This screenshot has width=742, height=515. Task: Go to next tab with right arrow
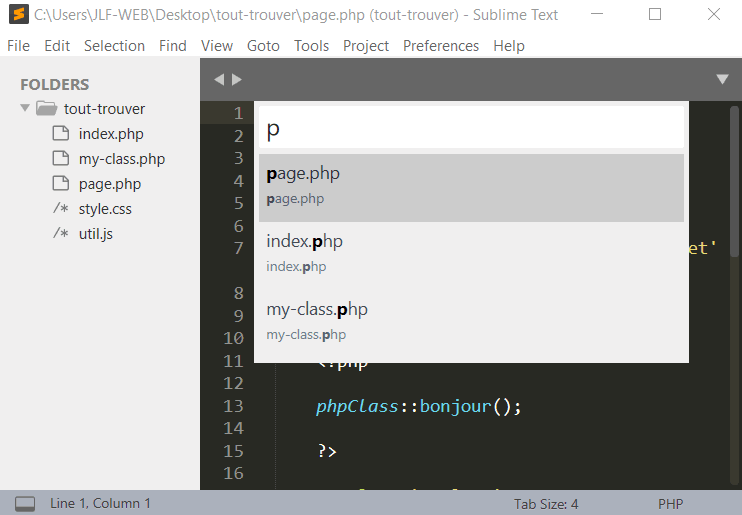(x=237, y=80)
